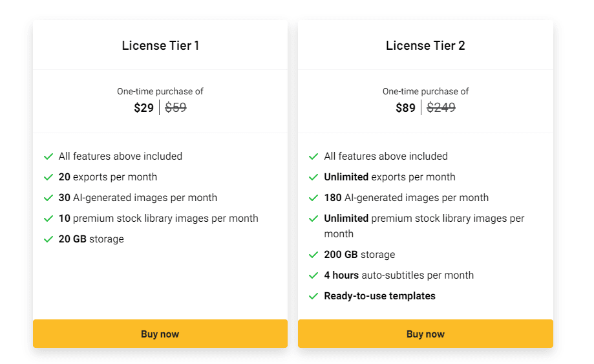Image resolution: width=594 pixels, height=364 pixels.
Task: Click the crossed-out $249 original price
Action: point(441,108)
